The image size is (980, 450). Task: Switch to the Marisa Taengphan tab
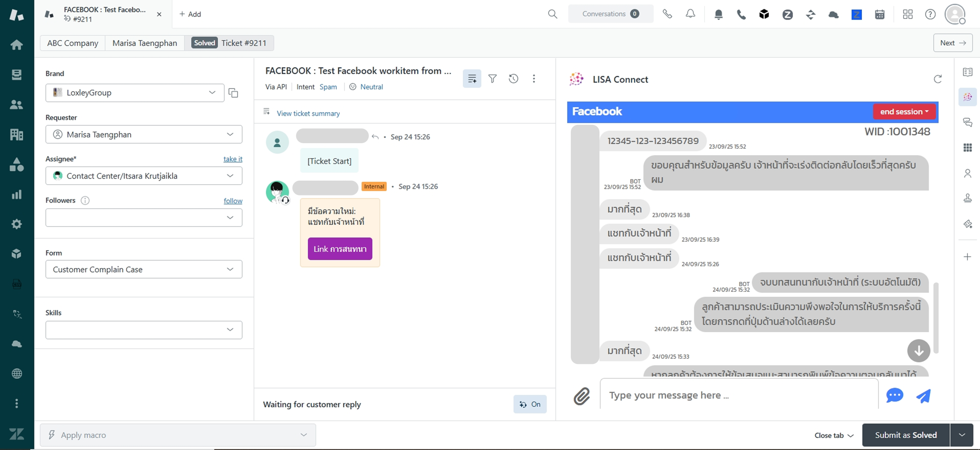pos(144,43)
